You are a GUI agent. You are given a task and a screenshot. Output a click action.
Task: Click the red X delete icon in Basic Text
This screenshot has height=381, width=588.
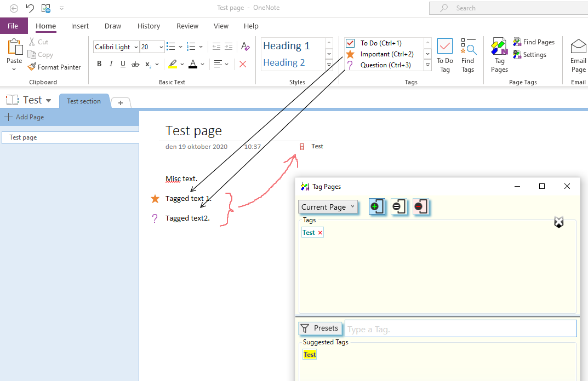click(243, 64)
